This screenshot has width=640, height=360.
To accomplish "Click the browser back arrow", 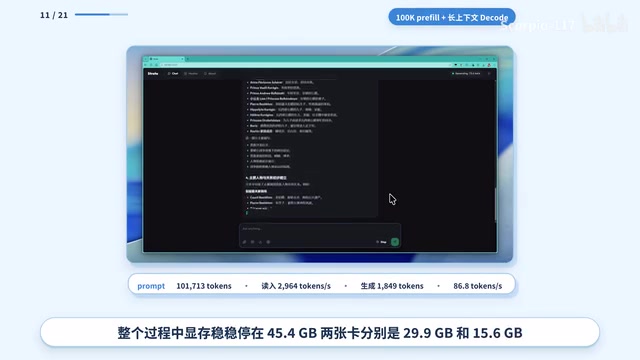I will point(146,64).
